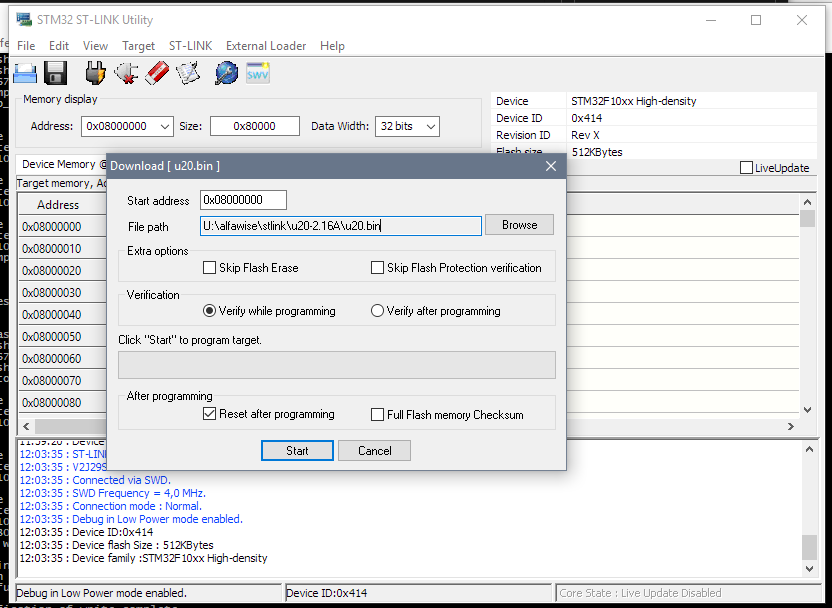Click log line 'Connection mode : Normal.'
The height and width of the screenshot is (608, 832).
click(x=110, y=506)
